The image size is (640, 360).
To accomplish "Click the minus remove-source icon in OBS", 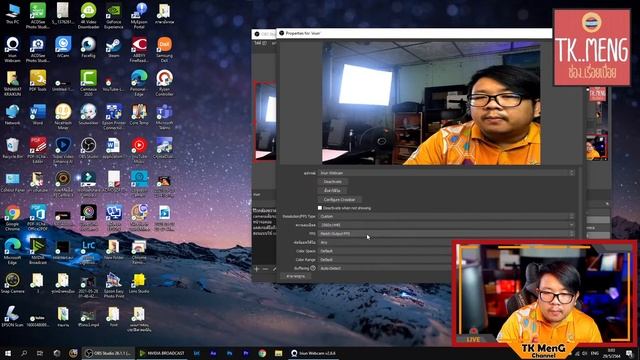I will click(265, 269).
